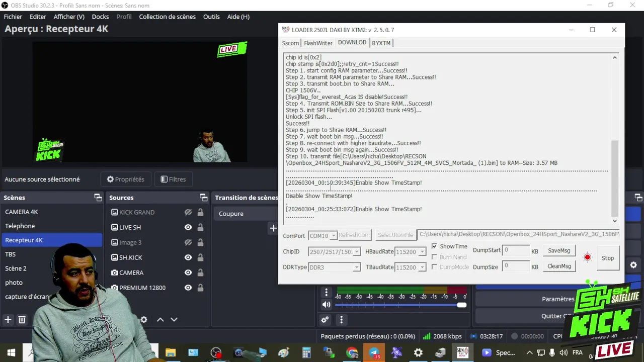
Task: Open Outils menu
Action: point(211,17)
